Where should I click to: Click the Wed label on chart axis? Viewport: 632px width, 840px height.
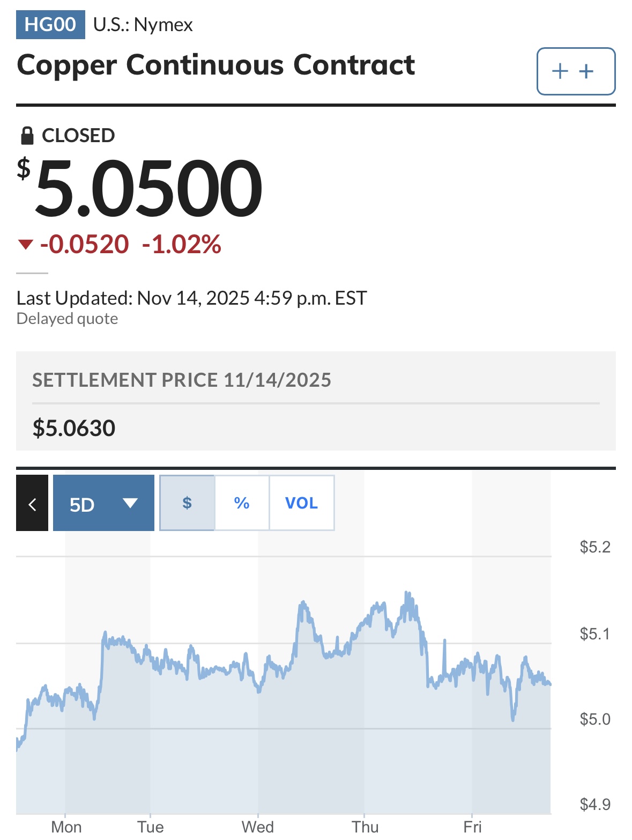258,827
